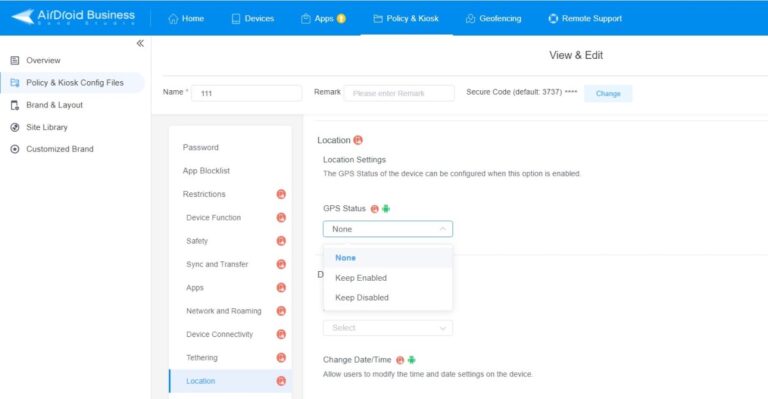Select Safety restriction

coord(197,241)
